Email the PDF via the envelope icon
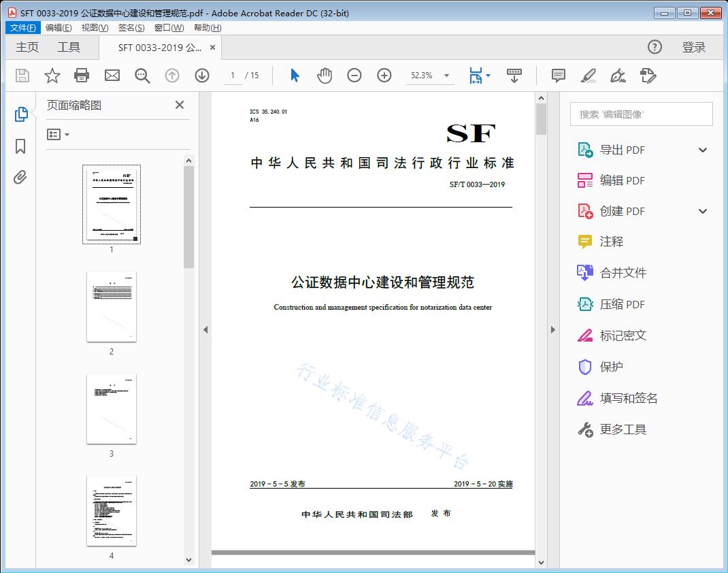Screen dimensions: 728x573 click(112, 76)
